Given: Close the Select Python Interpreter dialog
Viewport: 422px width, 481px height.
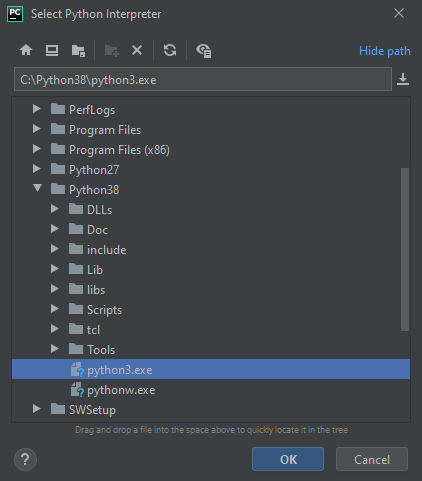Looking at the screenshot, I should point(399,13).
